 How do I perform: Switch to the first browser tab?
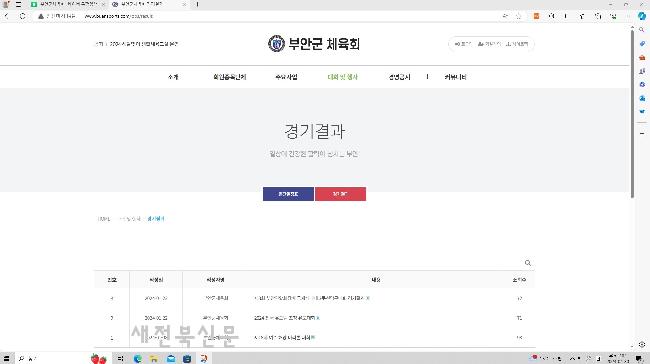(68, 4)
